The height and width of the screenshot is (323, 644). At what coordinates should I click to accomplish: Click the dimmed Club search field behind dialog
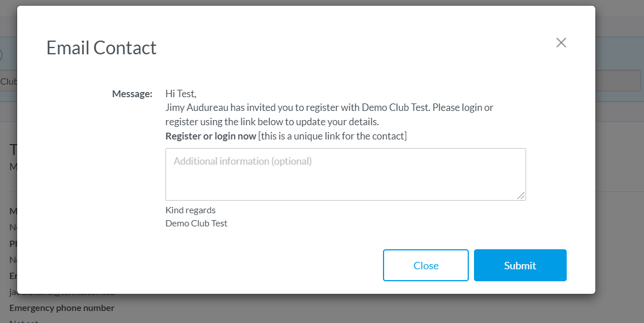pos(8,81)
